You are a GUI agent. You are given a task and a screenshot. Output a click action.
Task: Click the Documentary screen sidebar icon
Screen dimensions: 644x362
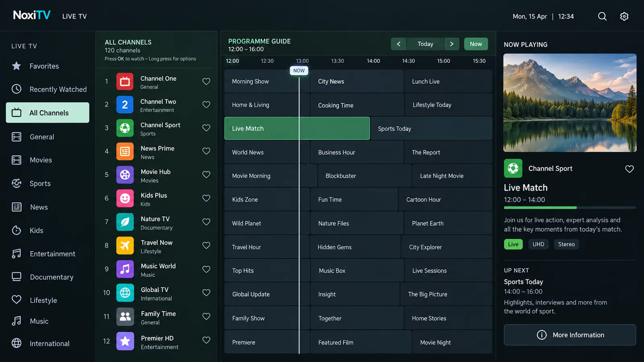pyautogui.click(x=17, y=277)
